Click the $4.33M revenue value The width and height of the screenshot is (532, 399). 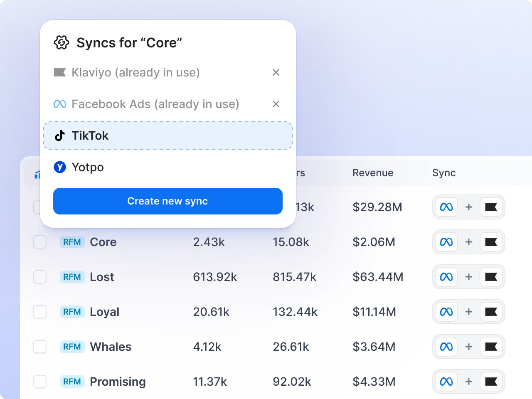pyautogui.click(x=374, y=382)
